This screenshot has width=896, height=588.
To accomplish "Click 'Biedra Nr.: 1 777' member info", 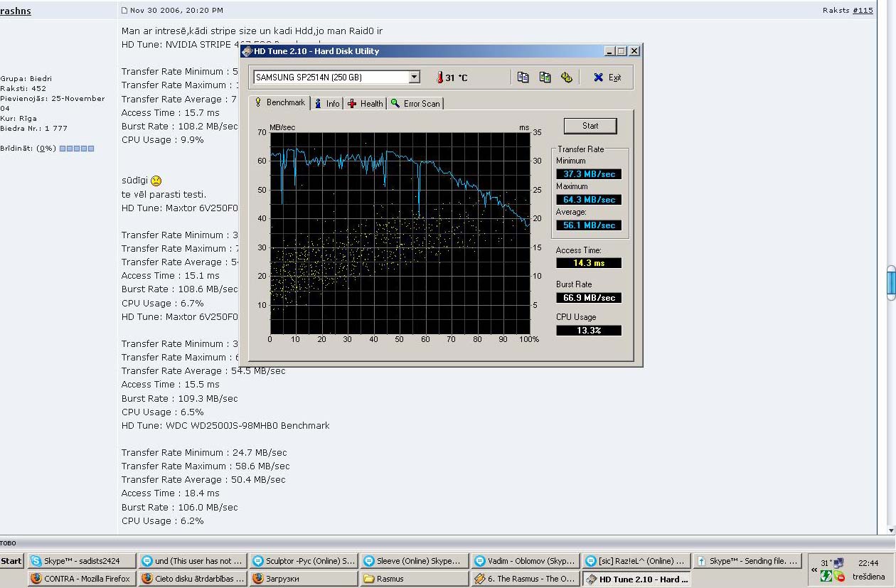I will click(x=33, y=129).
